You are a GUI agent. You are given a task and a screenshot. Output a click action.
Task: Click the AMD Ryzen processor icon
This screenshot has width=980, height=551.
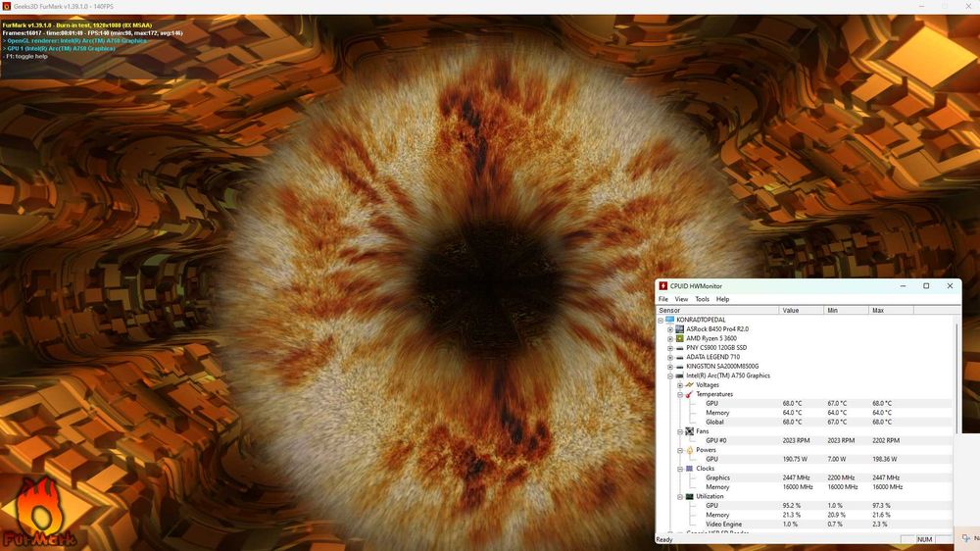click(x=679, y=338)
